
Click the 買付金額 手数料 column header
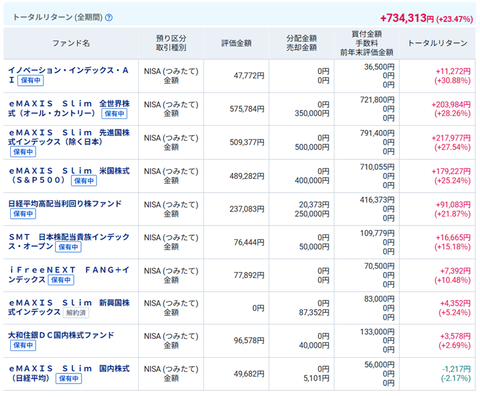(367, 43)
